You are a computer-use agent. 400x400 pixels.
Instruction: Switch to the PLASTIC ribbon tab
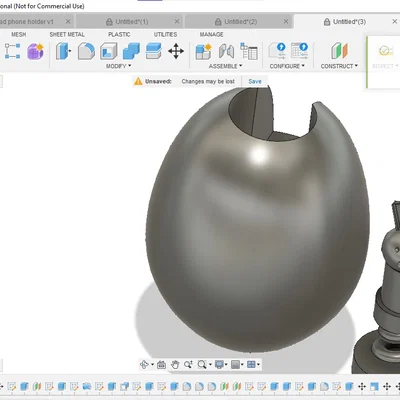click(x=119, y=34)
